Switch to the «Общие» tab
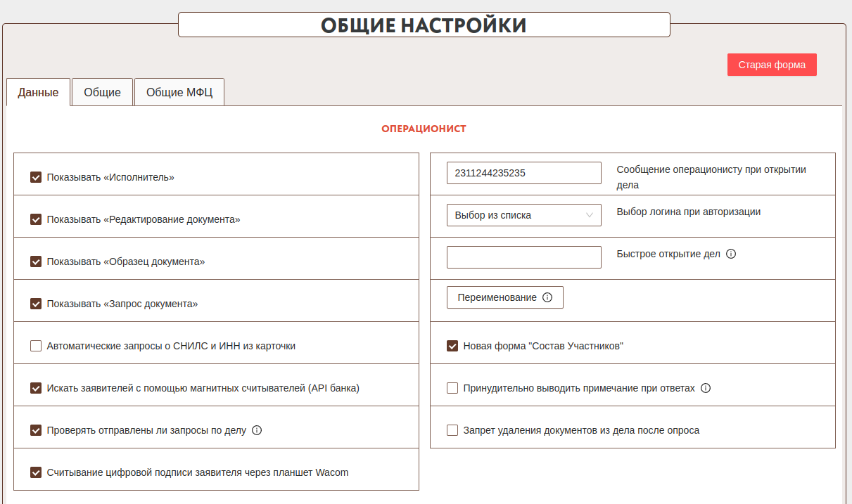 tap(102, 92)
